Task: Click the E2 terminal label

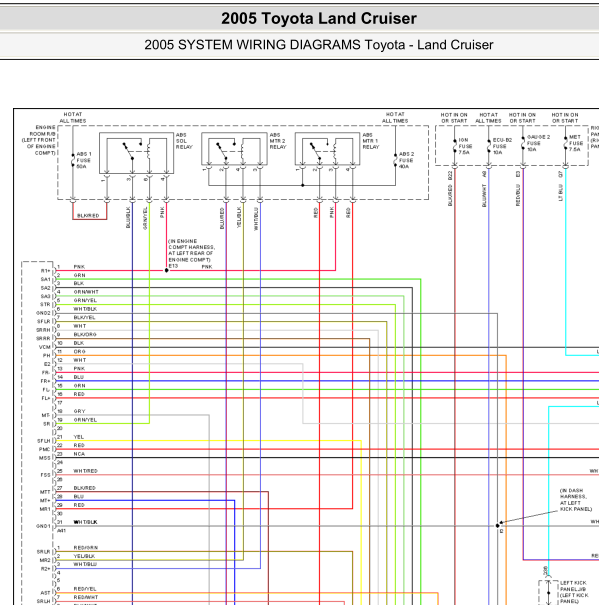Action: click(x=47, y=364)
